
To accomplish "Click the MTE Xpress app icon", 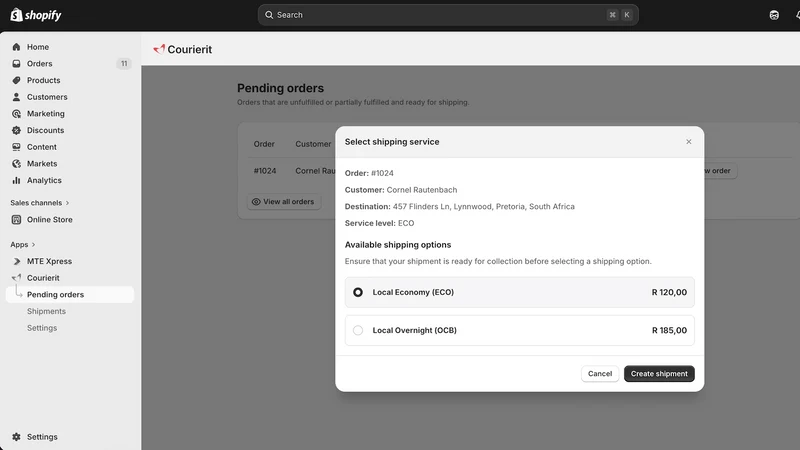I will (x=16, y=261).
